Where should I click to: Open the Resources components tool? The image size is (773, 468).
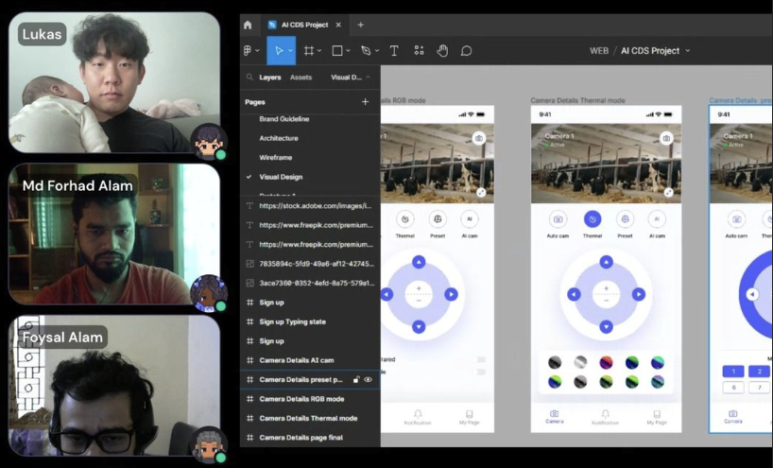tap(419, 50)
